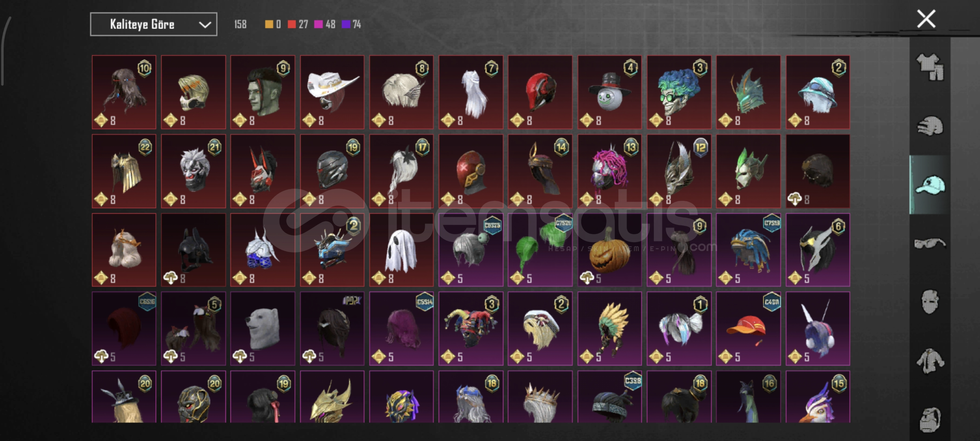The width and height of the screenshot is (980, 441).
Task: Select the white ghost sheet headwear
Action: coord(401,249)
